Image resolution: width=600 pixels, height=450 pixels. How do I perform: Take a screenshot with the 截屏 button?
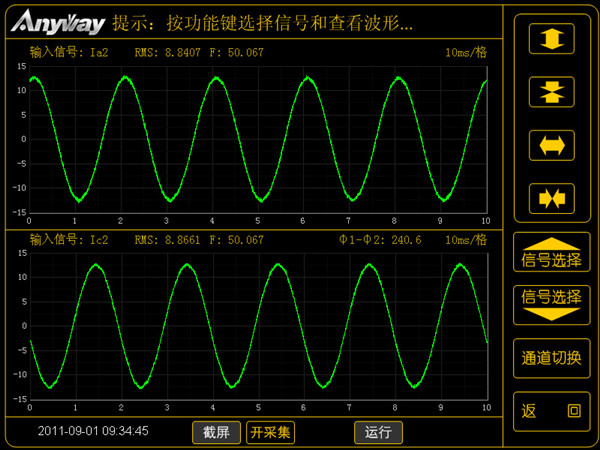point(216,432)
